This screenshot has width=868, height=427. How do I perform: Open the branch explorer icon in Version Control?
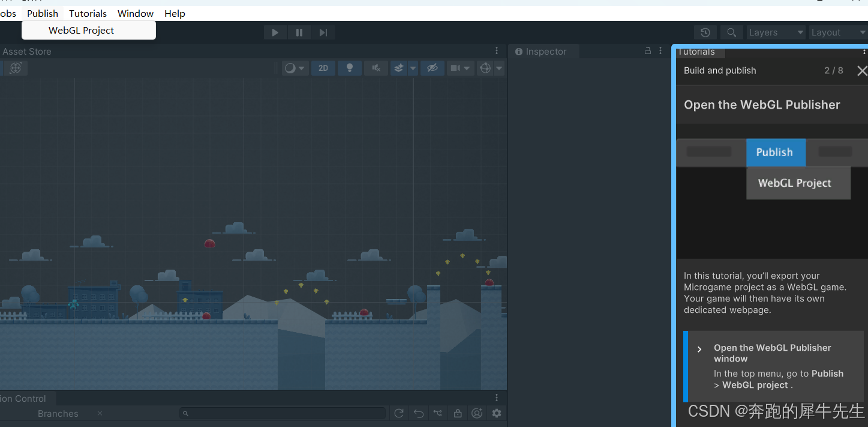click(438, 413)
